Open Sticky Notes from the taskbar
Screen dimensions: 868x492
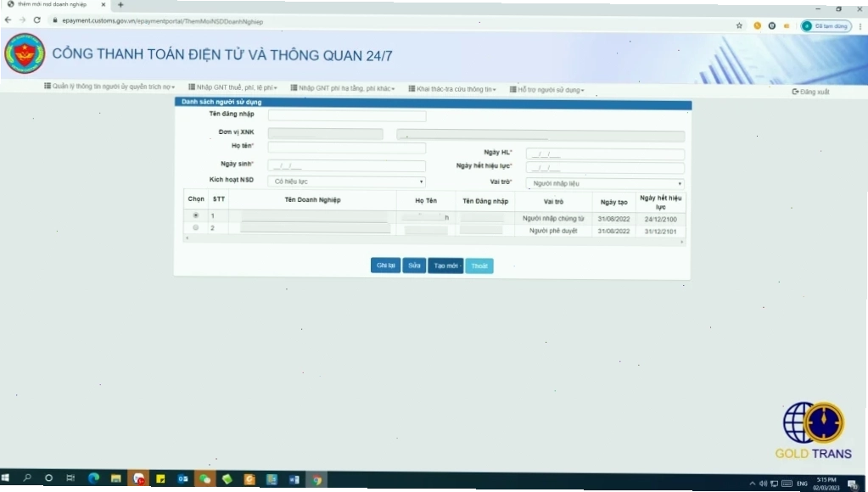(x=160, y=478)
